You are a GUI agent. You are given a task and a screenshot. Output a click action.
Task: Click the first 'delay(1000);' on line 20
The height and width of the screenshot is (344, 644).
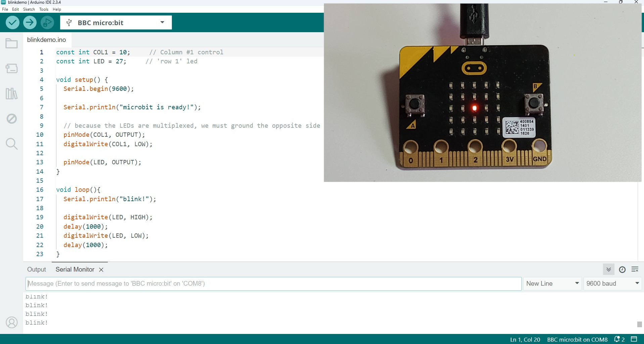click(x=86, y=227)
